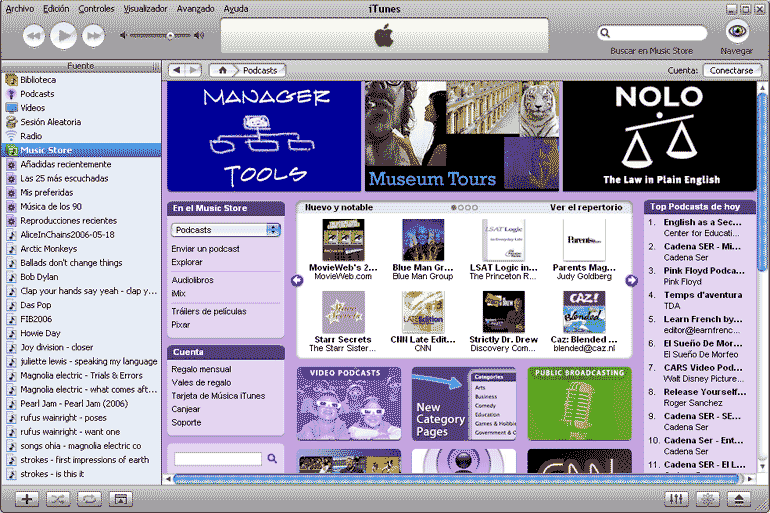Select Vídeos in the source list
This screenshot has height=513, width=770.
(x=81, y=108)
